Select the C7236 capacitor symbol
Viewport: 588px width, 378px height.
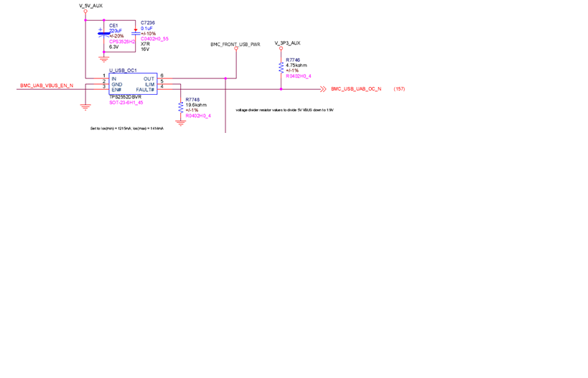(x=136, y=33)
